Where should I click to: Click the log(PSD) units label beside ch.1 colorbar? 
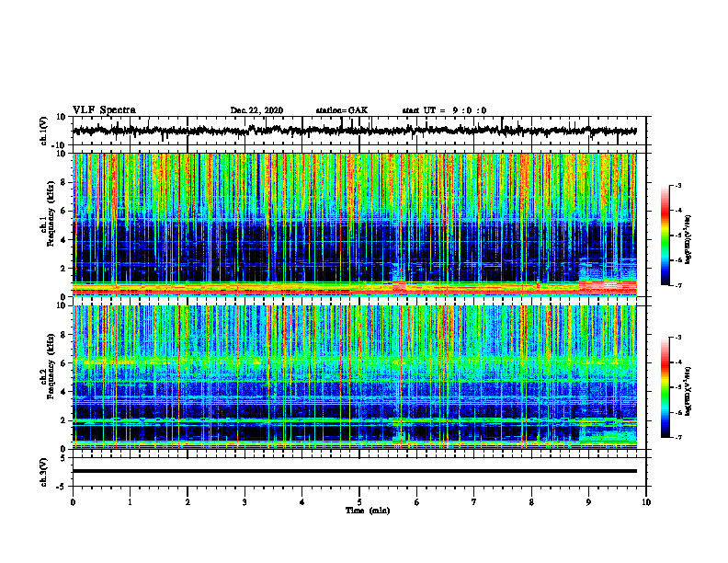(688, 240)
